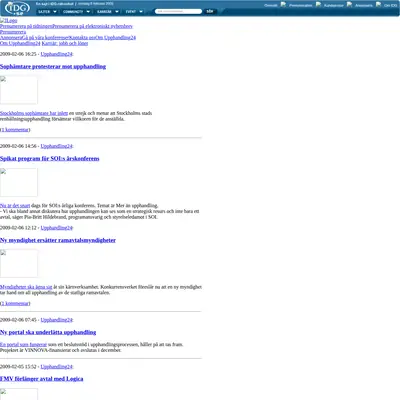Open Karriär: jobb och löner link
400x400 pixels.
pos(65,43)
